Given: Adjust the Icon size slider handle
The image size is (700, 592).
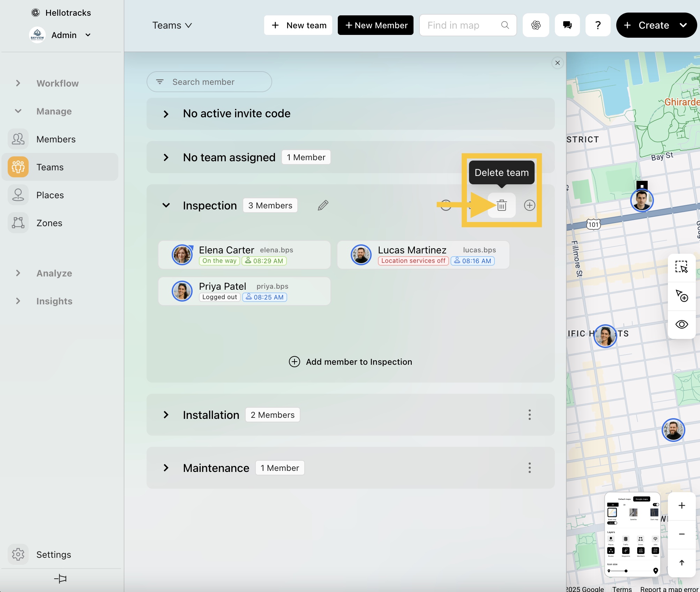Looking at the screenshot, I should (626, 571).
